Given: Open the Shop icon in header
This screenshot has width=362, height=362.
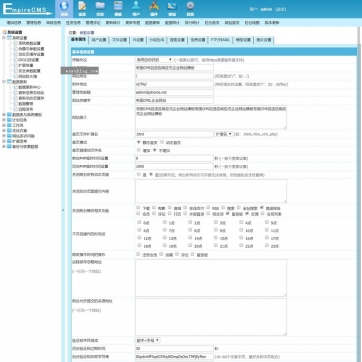Looking at the screenshot, I should tap(172, 6).
